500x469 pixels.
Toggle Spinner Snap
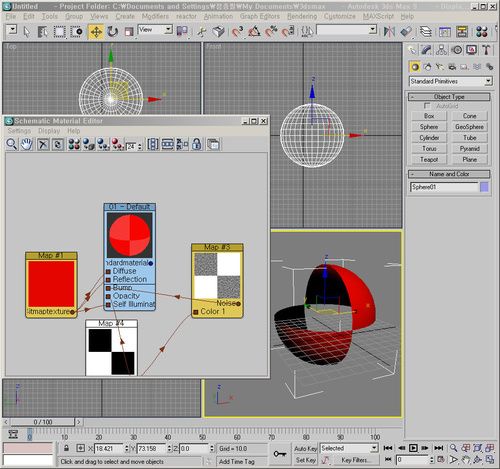coord(288,32)
